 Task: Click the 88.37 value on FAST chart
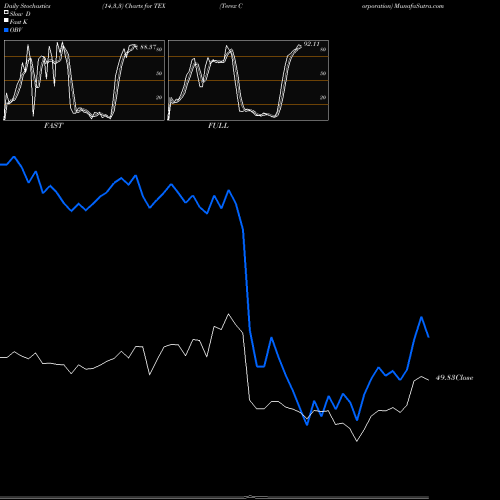click(x=148, y=47)
